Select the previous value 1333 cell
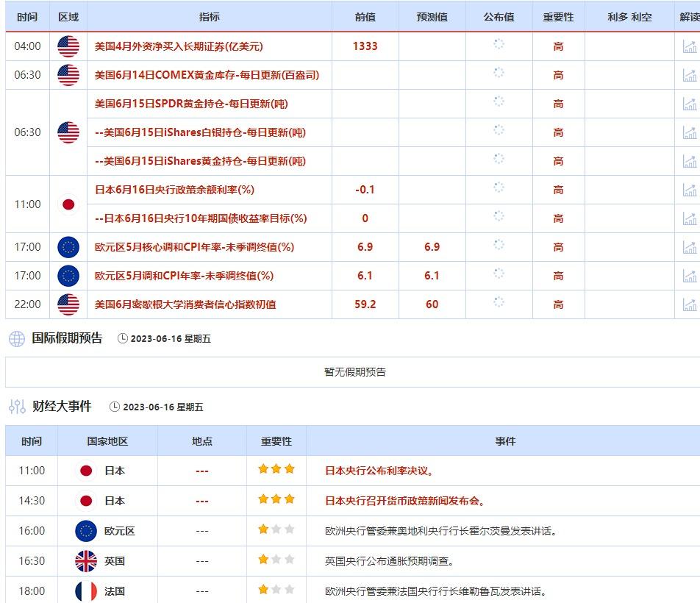This screenshot has width=700, height=603. (x=365, y=46)
